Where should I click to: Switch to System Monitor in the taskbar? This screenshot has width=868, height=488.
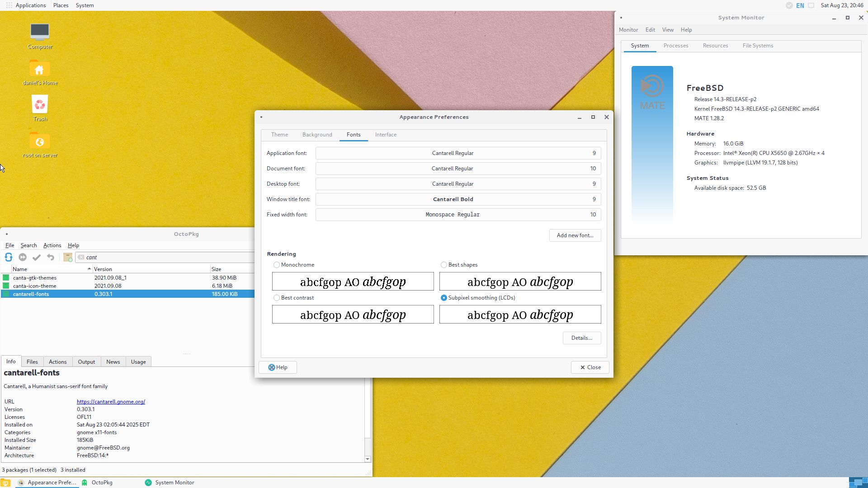170,483
